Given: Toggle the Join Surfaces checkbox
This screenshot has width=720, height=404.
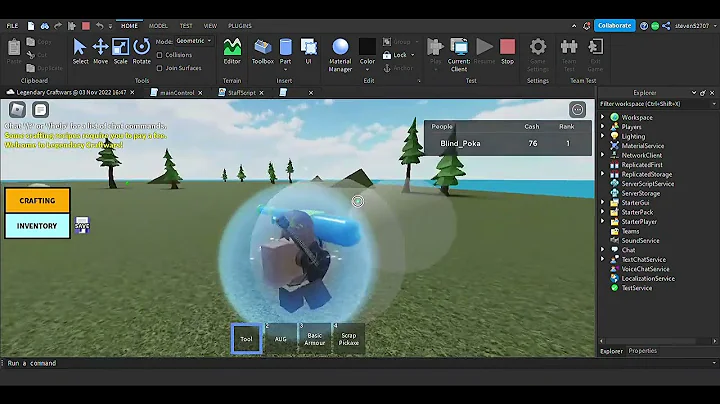Looking at the screenshot, I should 159,68.
